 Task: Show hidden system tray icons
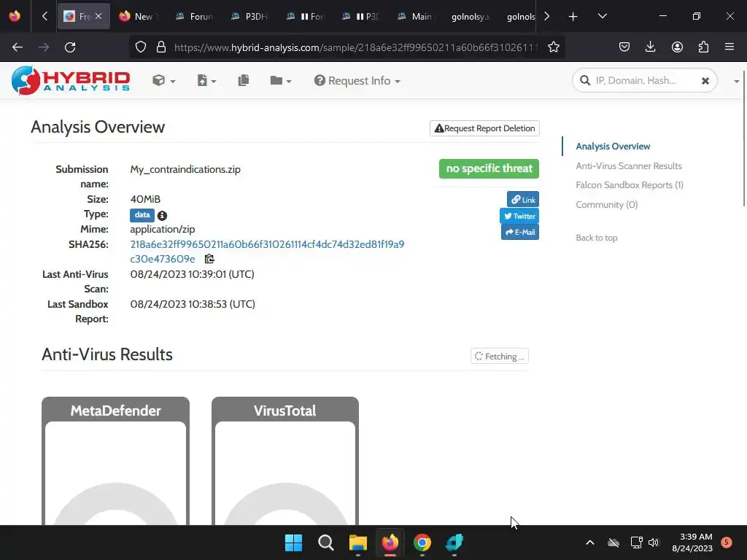coord(589,542)
